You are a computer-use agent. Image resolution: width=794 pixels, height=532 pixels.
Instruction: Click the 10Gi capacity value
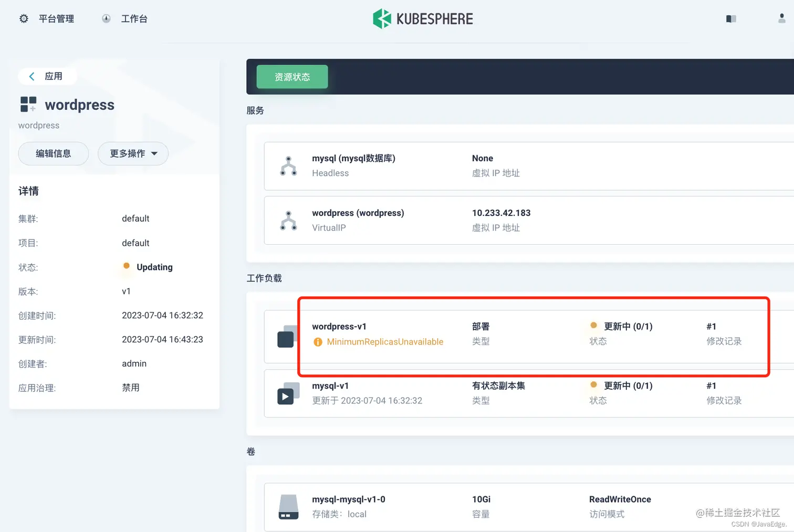(x=481, y=499)
